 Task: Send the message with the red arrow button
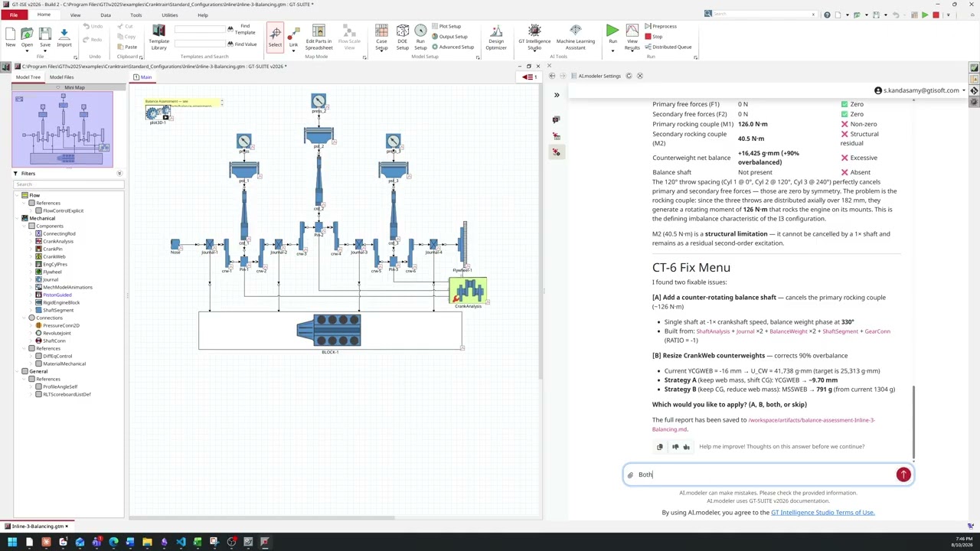tap(903, 474)
